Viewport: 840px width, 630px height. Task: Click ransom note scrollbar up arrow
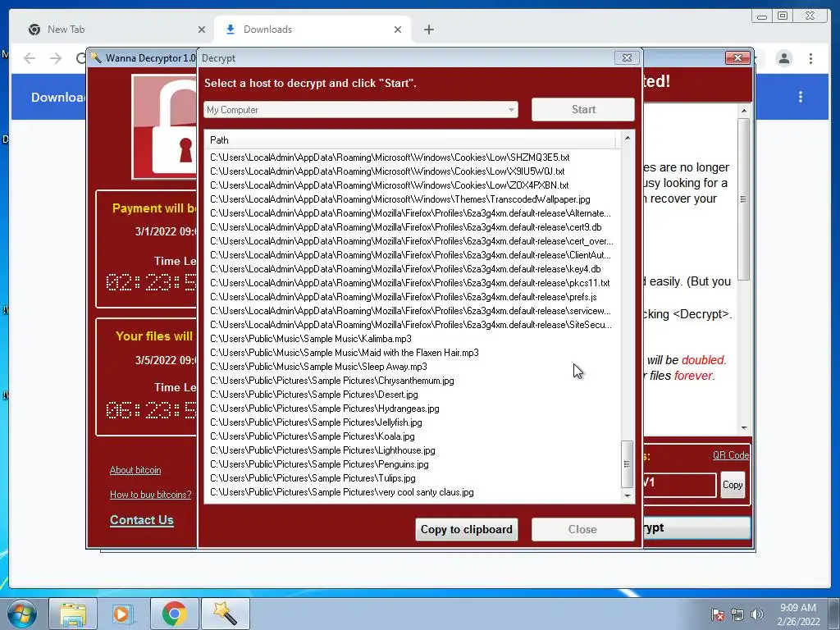743,111
